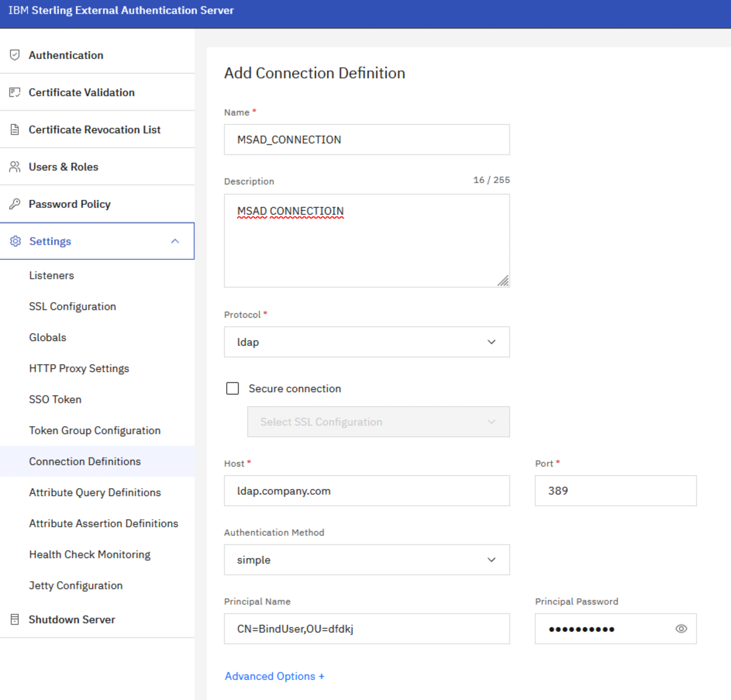Go to Health Check Monitoring

(x=97, y=554)
